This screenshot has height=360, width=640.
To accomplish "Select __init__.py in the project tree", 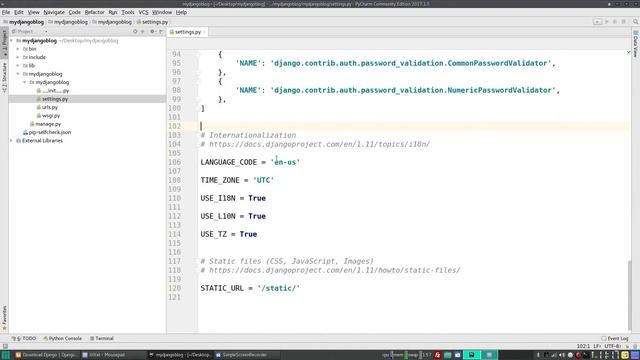I will pyautogui.click(x=56, y=91).
